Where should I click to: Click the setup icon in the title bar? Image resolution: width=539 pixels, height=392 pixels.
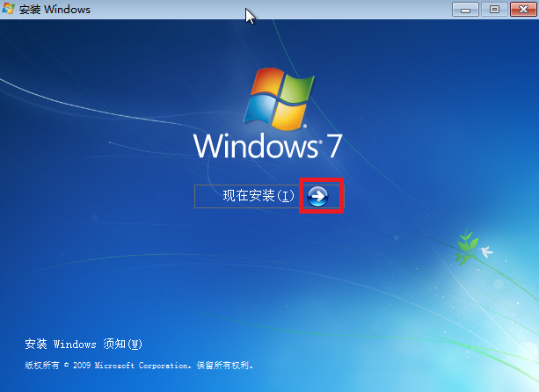click(x=9, y=10)
